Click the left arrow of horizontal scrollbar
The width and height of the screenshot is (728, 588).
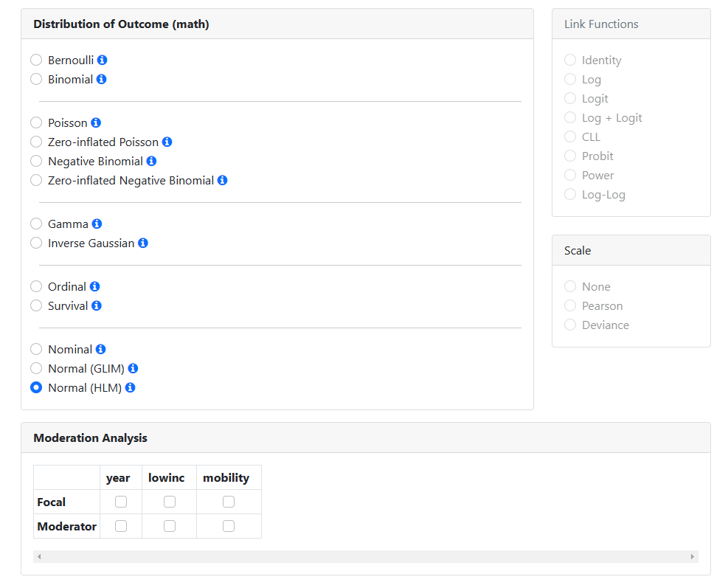(x=40, y=556)
